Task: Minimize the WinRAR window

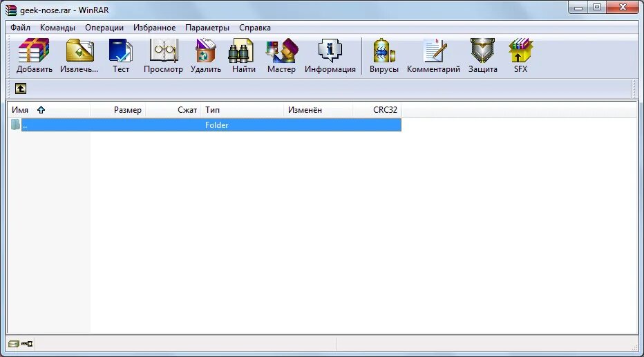Action: 578,8
